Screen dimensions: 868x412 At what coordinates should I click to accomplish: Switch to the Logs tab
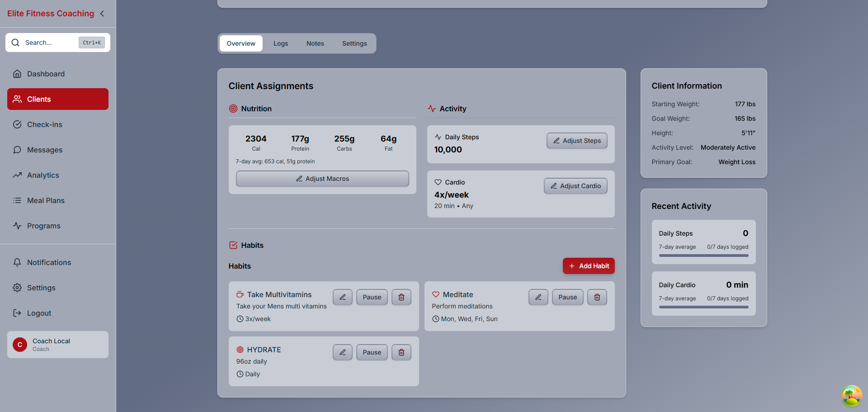(x=280, y=43)
